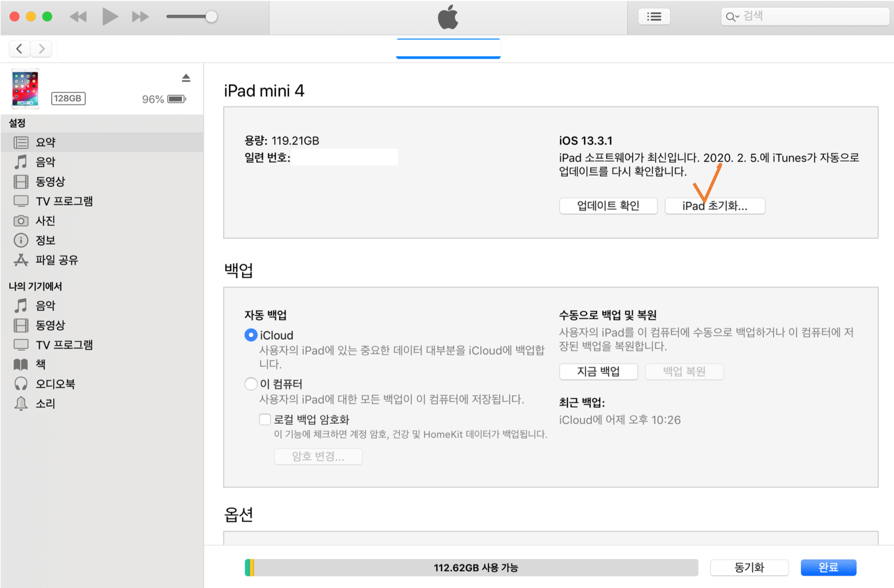This screenshot has height=588, width=894.
Task: Adjust the volume slider
Action: click(x=191, y=17)
